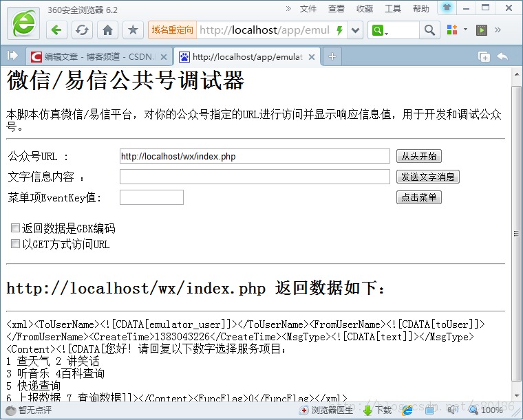This screenshot has width=523, height=420.
Task: Open a new tab with plus button
Action: point(332,56)
